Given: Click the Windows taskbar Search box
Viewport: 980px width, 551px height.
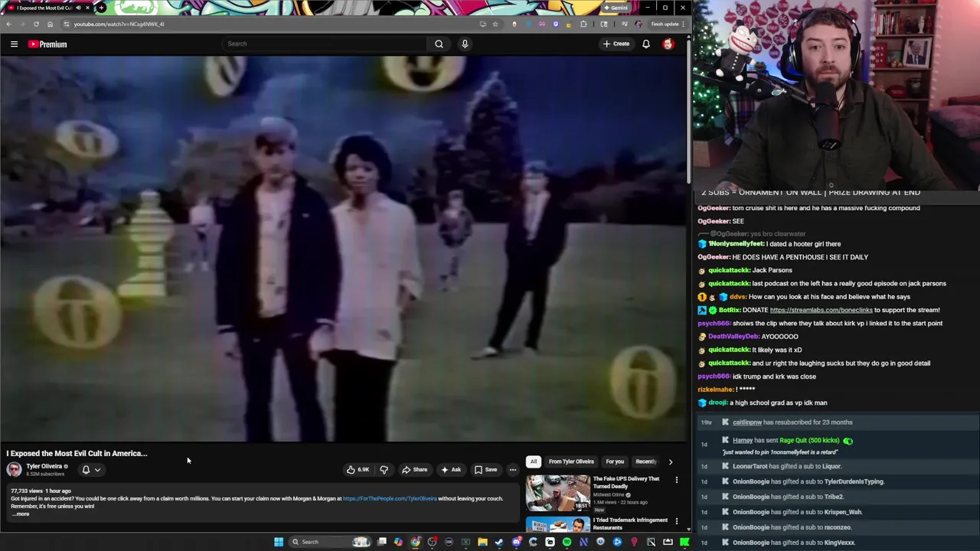Looking at the screenshot, I should coord(329,542).
